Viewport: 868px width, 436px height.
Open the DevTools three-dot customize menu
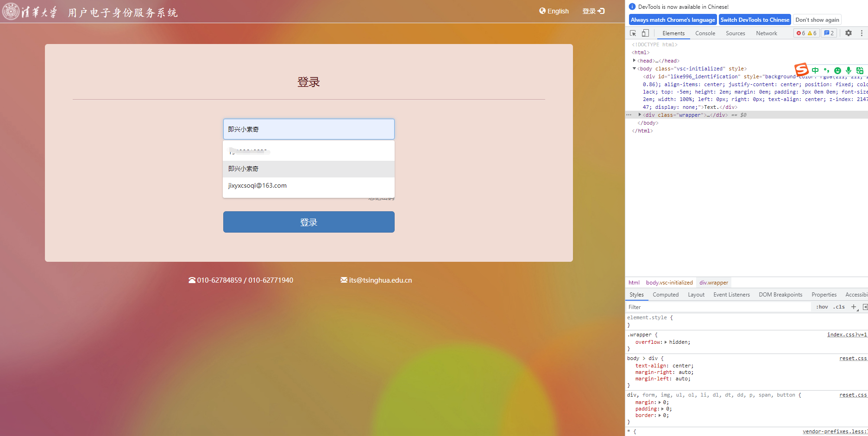(862, 33)
